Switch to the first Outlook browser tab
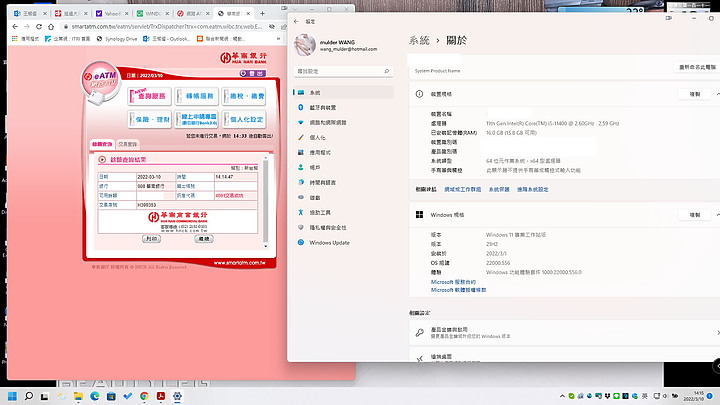Viewport: 720px width, 405px height. point(28,13)
